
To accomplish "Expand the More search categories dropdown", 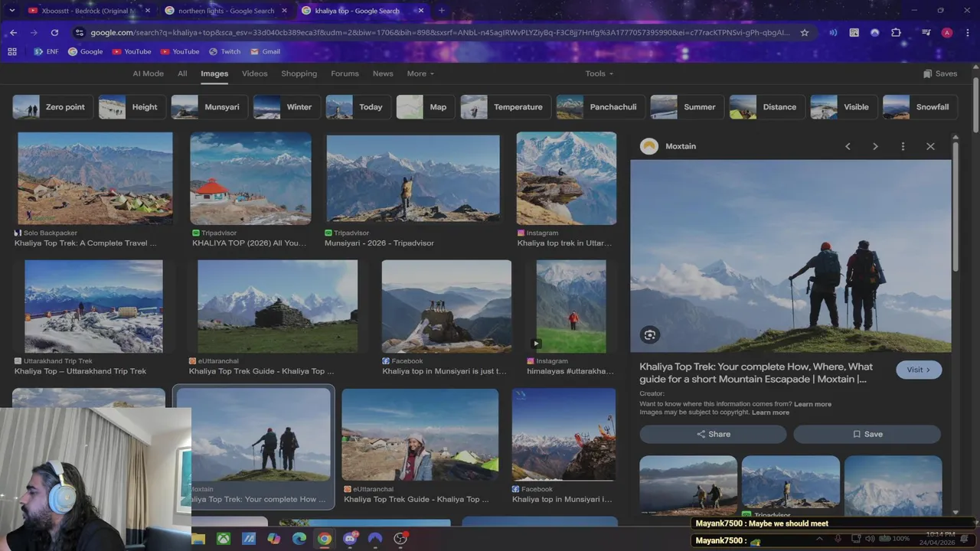I will (420, 73).
